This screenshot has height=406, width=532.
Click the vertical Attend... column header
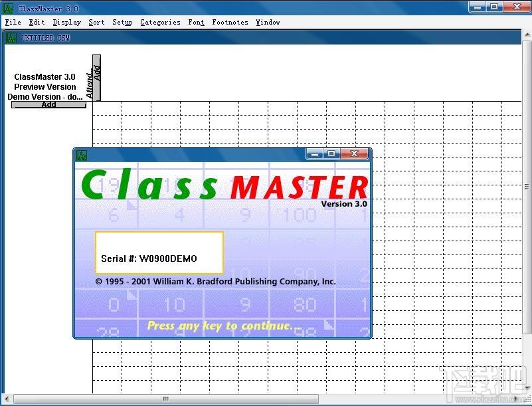[90, 85]
